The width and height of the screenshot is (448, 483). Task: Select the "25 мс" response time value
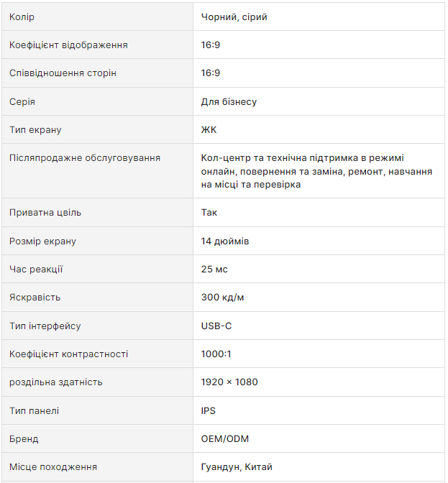tap(214, 270)
